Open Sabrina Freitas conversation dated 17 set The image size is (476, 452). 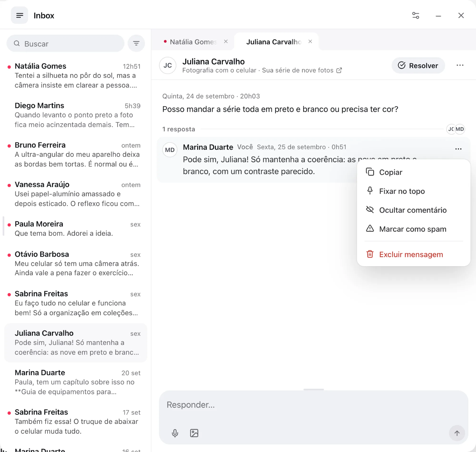pos(76,422)
